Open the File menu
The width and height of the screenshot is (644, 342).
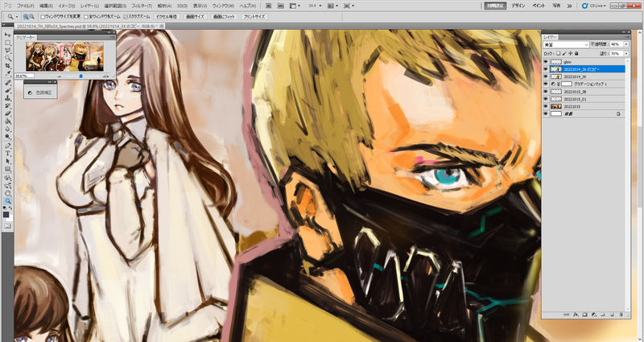pyautogui.click(x=26, y=6)
